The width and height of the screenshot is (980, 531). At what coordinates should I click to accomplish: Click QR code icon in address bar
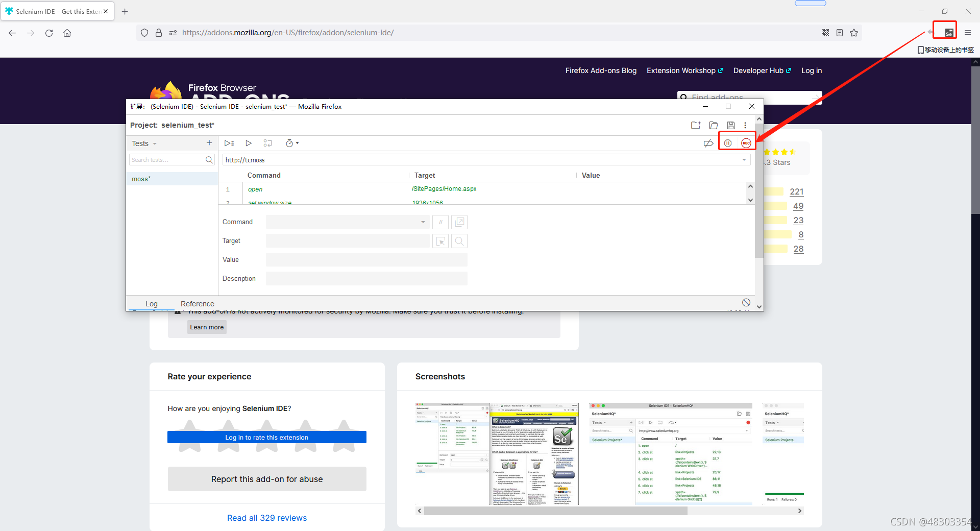click(x=825, y=33)
